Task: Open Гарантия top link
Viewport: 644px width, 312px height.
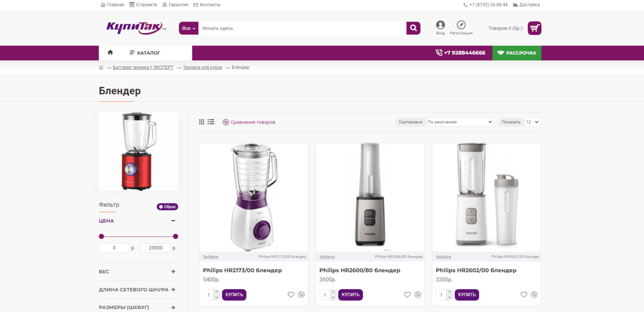Action: 175,5
